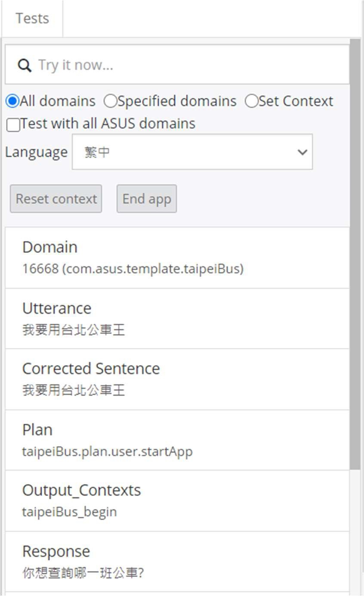Image resolution: width=364 pixels, height=596 pixels.
Task: Click the Corrected Sentence result row
Action: pyautogui.click(x=177, y=379)
